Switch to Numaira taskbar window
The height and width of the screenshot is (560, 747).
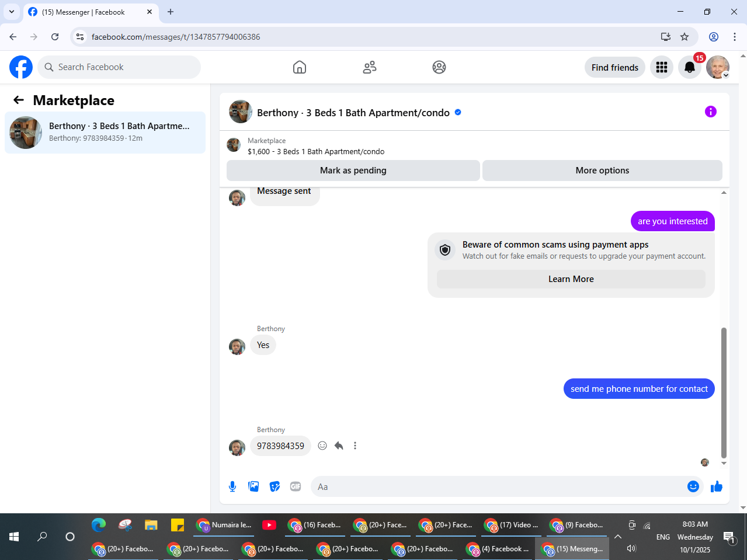[x=224, y=525]
